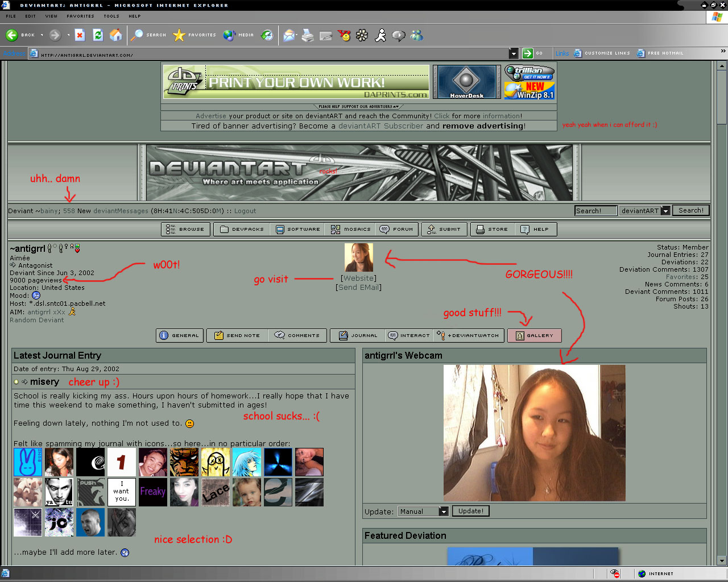Click the webcam Update! button
The width and height of the screenshot is (728, 582).
(471, 511)
